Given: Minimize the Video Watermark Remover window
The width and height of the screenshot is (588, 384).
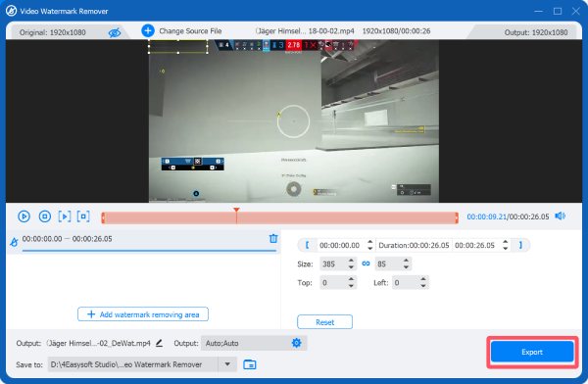Looking at the screenshot, I should [538, 11].
